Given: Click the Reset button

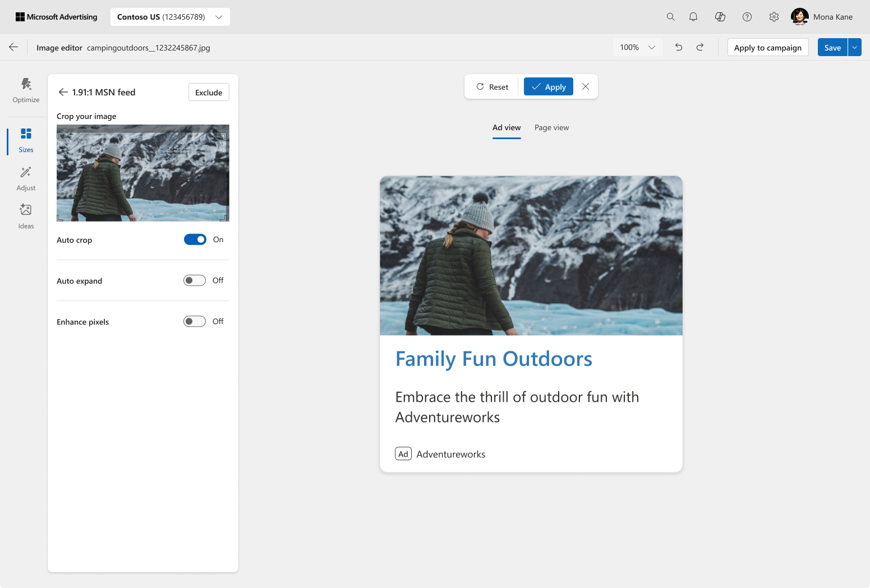Looking at the screenshot, I should click(492, 86).
